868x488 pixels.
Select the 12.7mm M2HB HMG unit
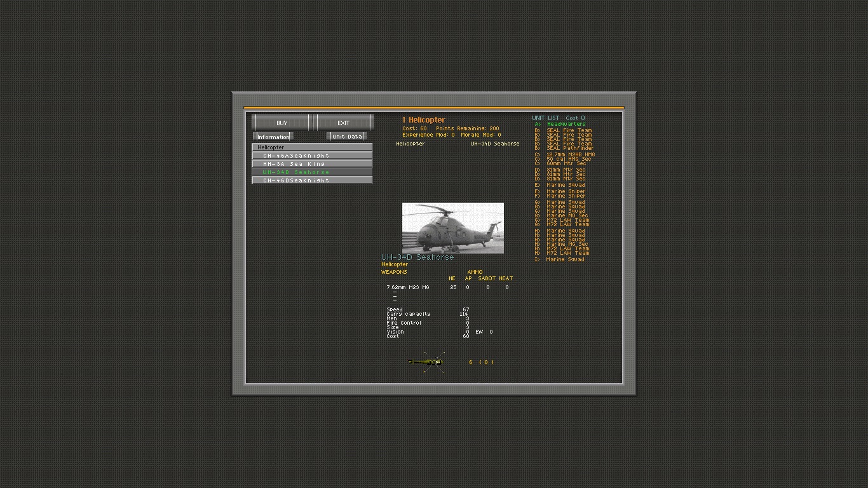click(565, 154)
